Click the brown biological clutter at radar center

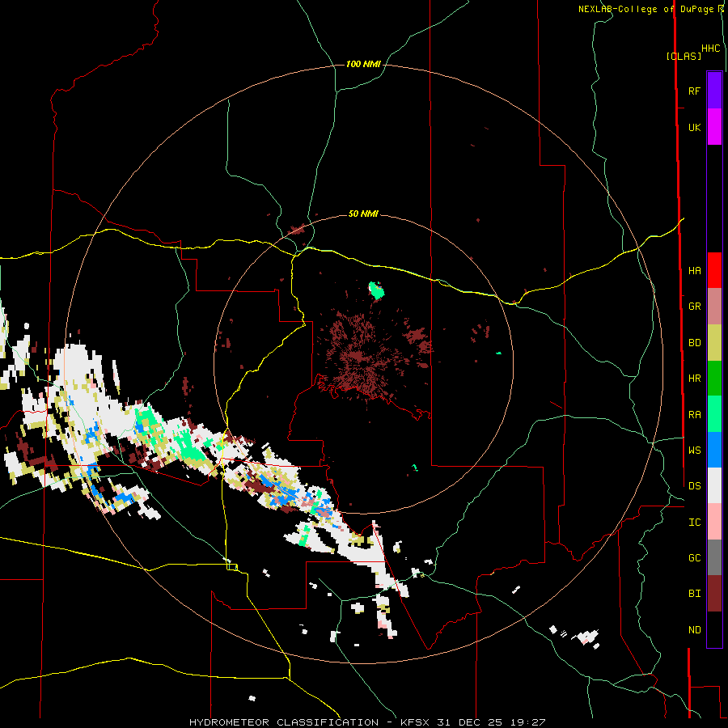click(x=362, y=358)
